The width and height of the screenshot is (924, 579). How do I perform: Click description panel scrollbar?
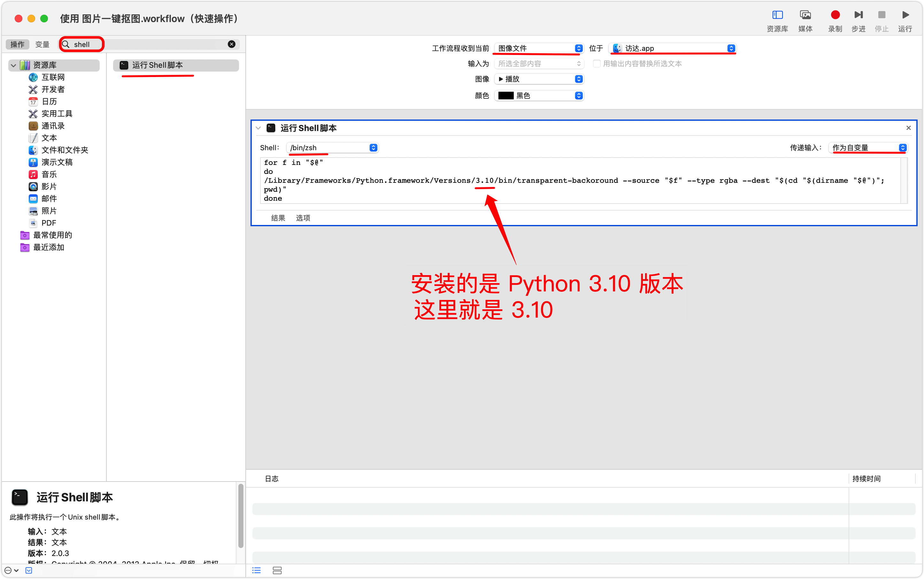(241, 516)
